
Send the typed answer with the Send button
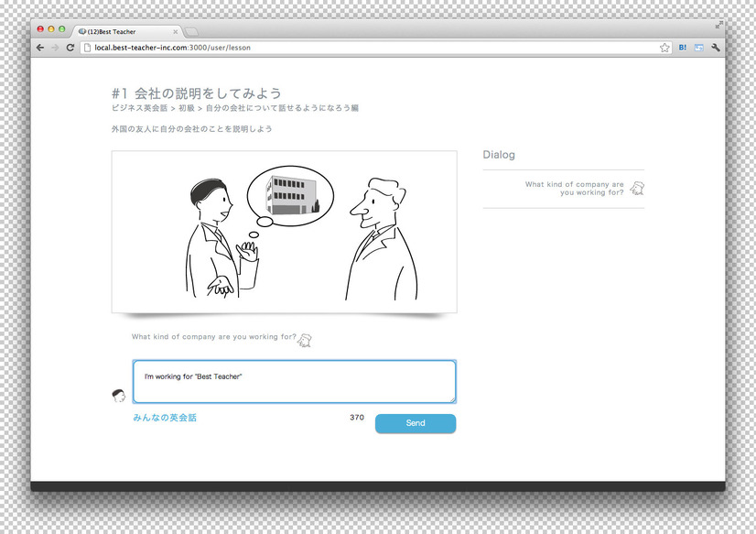pyautogui.click(x=416, y=423)
